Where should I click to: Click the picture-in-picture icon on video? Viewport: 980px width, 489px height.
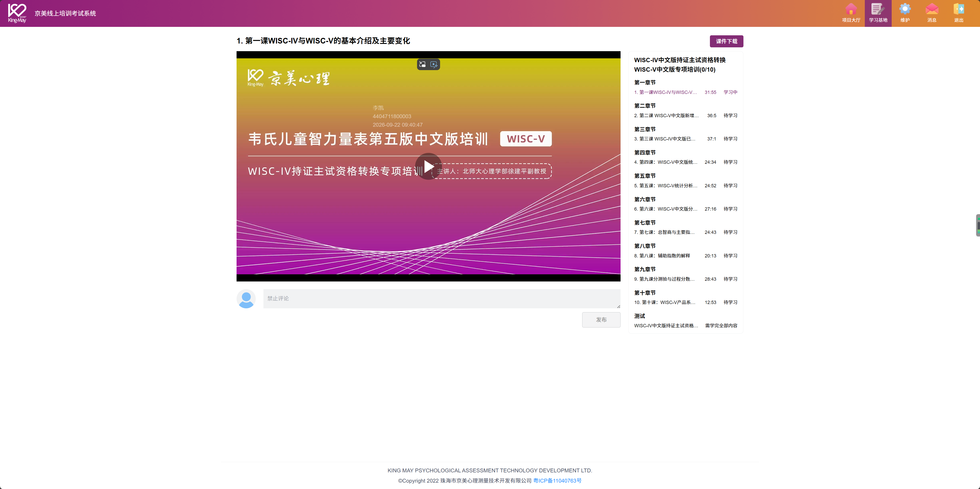(x=422, y=64)
